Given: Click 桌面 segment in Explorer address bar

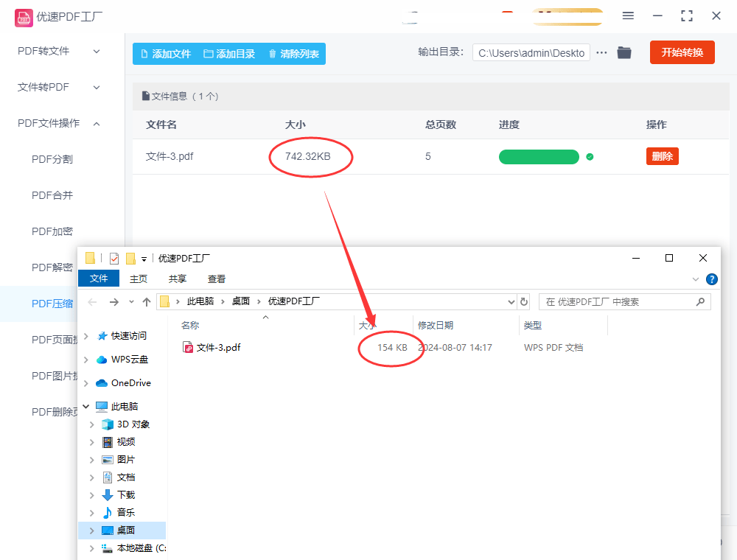Looking at the screenshot, I should point(241,301).
